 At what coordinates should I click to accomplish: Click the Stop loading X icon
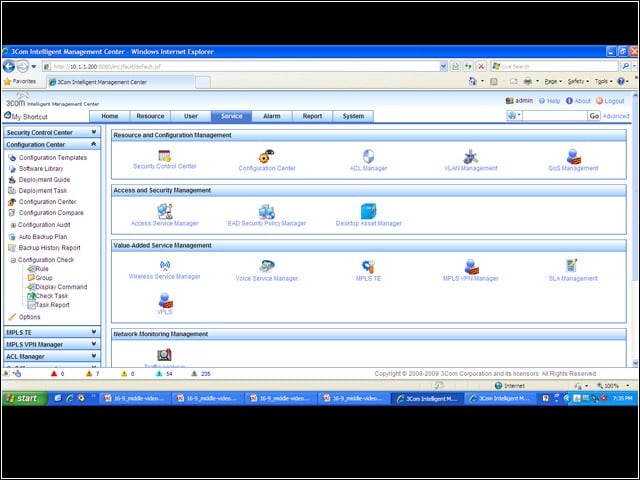(482, 66)
